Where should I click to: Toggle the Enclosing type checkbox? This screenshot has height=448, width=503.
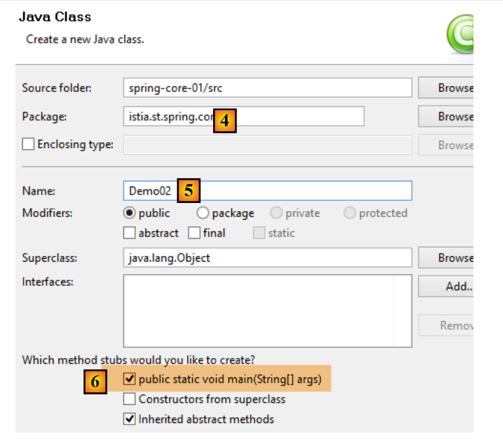tap(28, 144)
